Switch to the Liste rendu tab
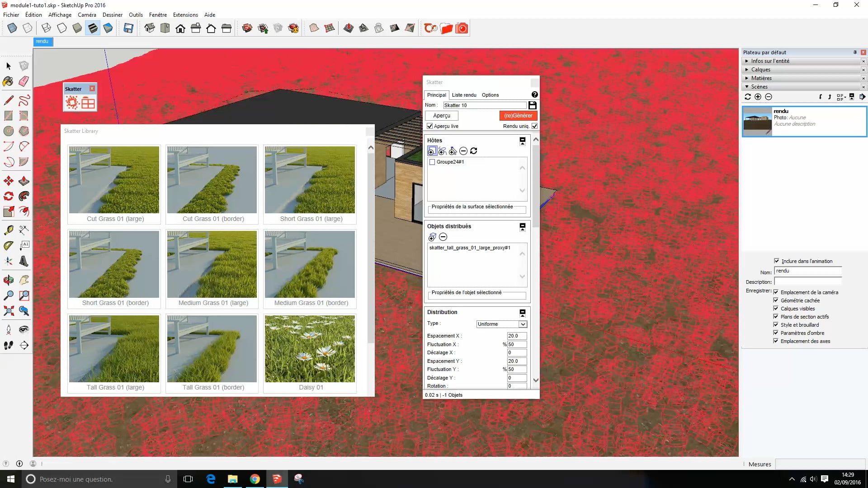The height and width of the screenshot is (488, 868). [464, 95]
